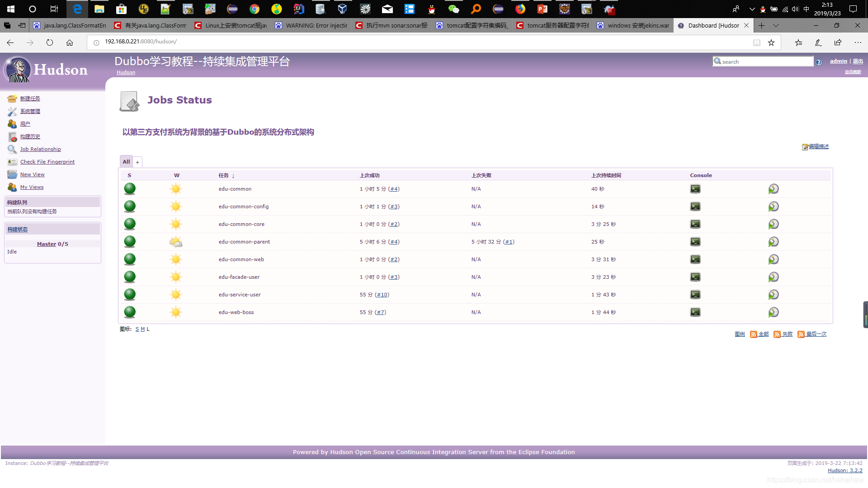Create a New View

pyautogui.click(x=32, y=174)
